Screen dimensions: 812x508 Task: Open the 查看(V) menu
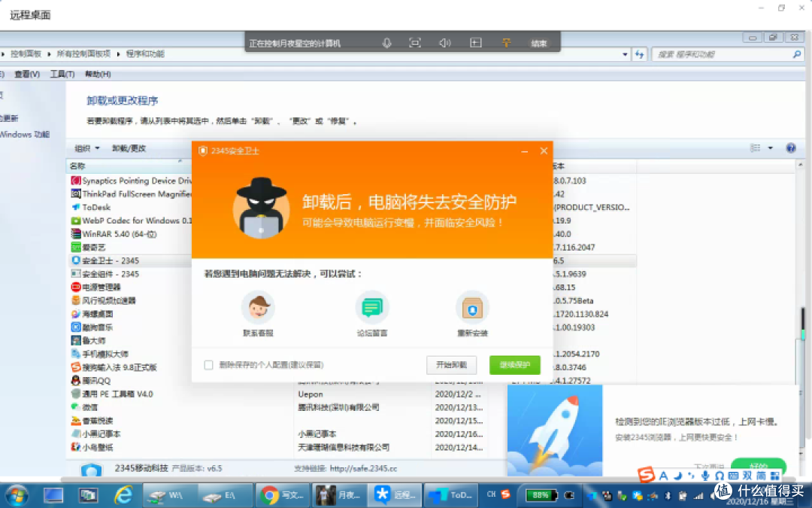coord(27,74)
